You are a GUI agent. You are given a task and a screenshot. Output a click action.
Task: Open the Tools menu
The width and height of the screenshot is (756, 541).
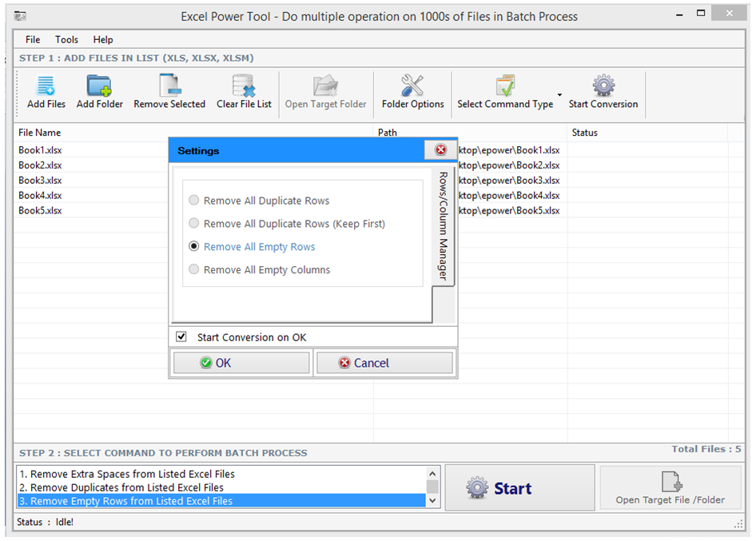point(66,39)
